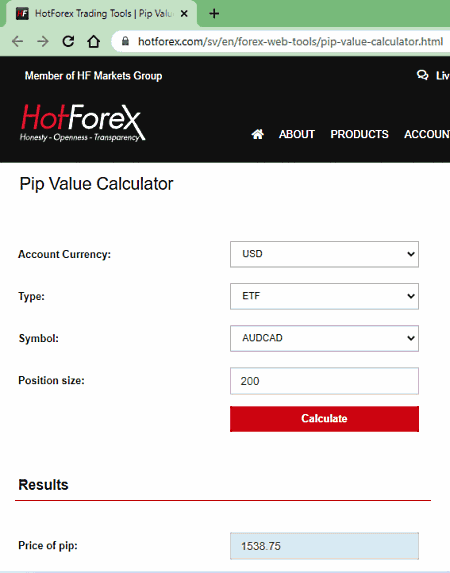Select the HotForex Trading Tools tab
Screen dimensions: 450x573
pyautogui.click(x=101, y=14)
